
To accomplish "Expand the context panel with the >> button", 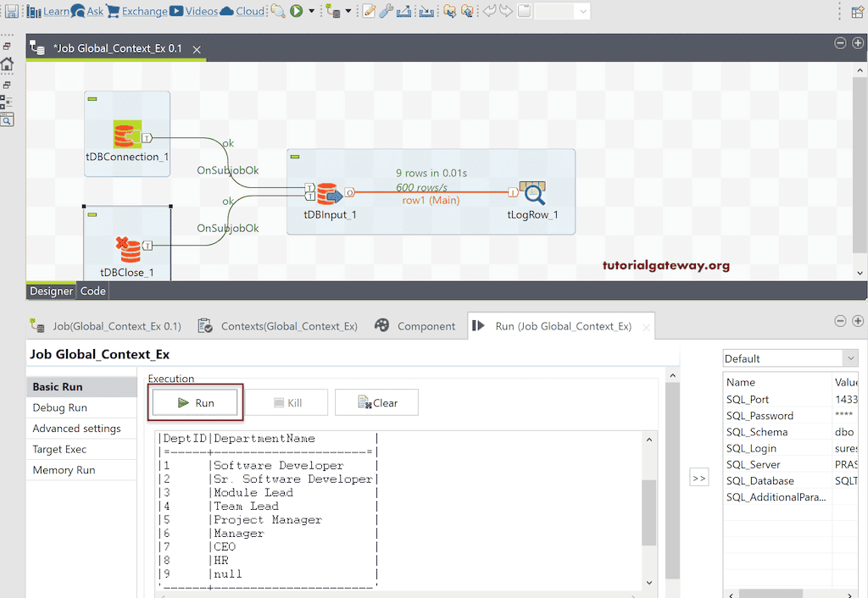I will pyautogui.click(x=699, y=477).
